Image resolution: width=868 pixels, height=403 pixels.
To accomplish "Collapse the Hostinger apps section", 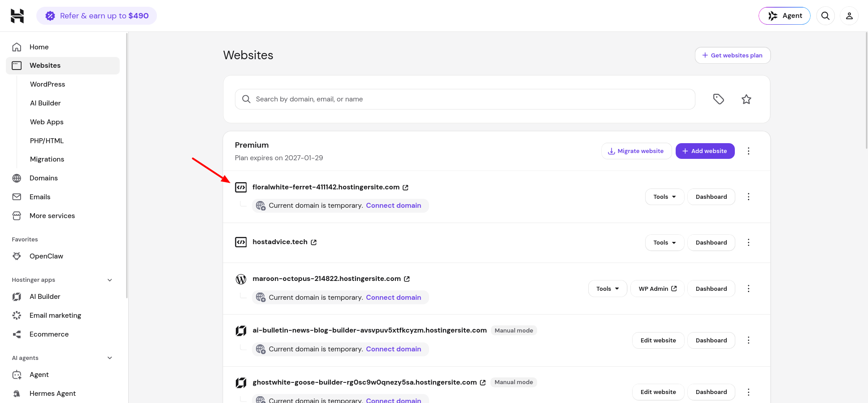I will (x=110, y=280).
